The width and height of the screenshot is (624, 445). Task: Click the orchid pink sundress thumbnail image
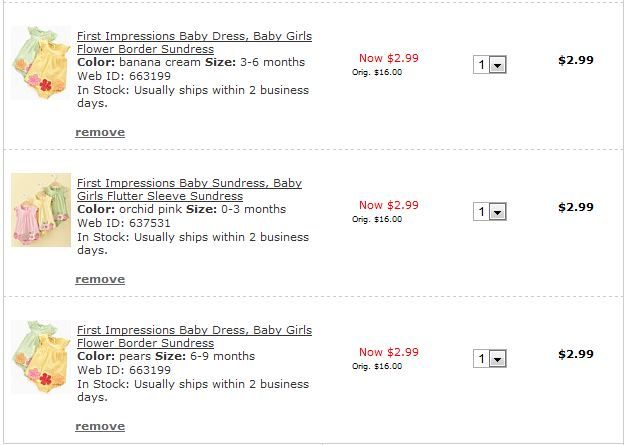pos(41,210)
